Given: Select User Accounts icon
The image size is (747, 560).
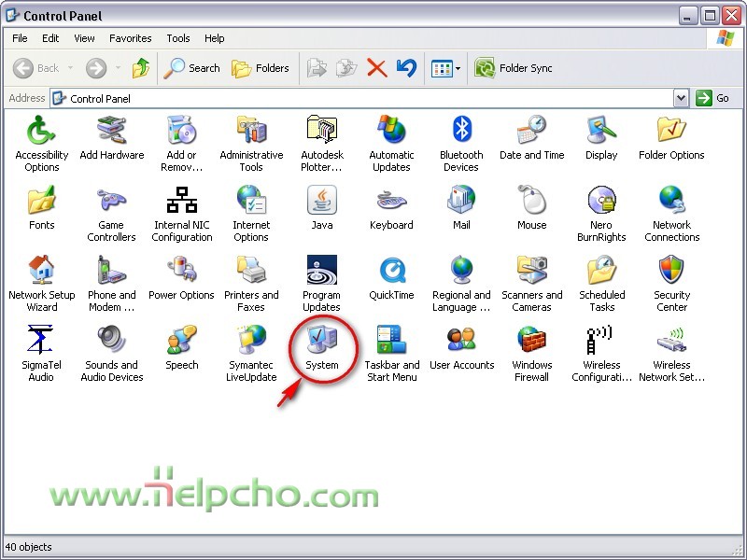Looking at the screenshot, I should coord(461,348).
